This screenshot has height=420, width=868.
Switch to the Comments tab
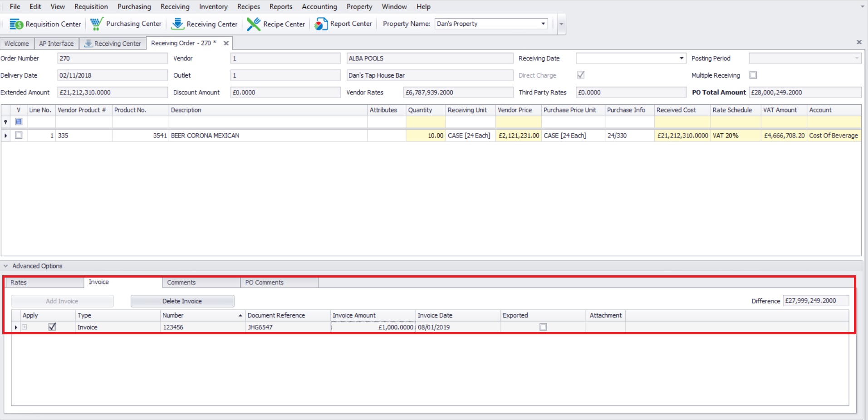[201, 282]
